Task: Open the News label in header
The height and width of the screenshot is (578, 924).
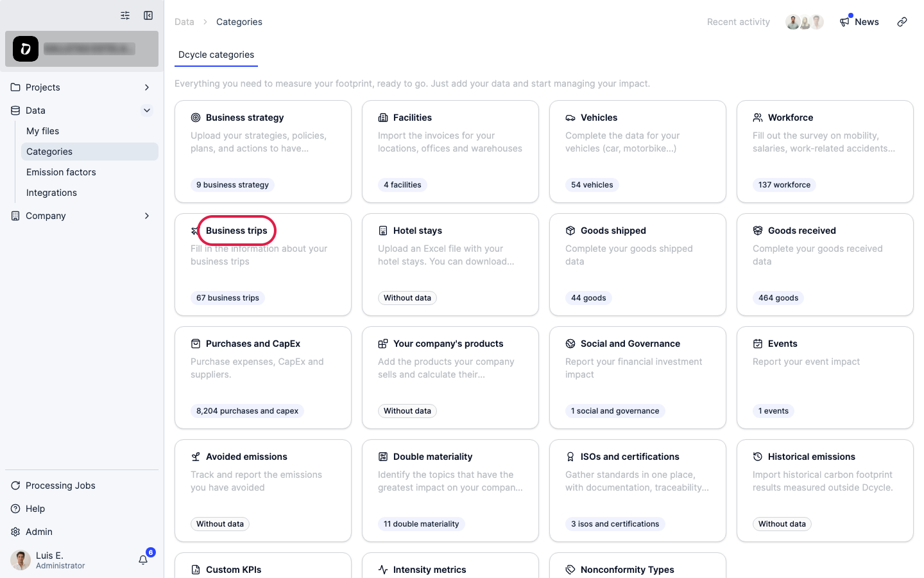Action: [867, 22]
